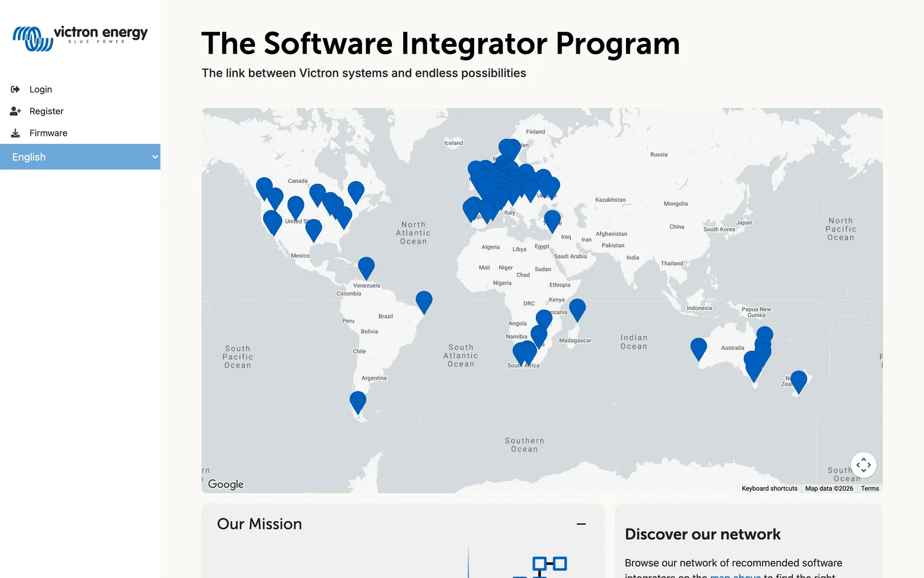Click the Victron Energy logo

80,38
